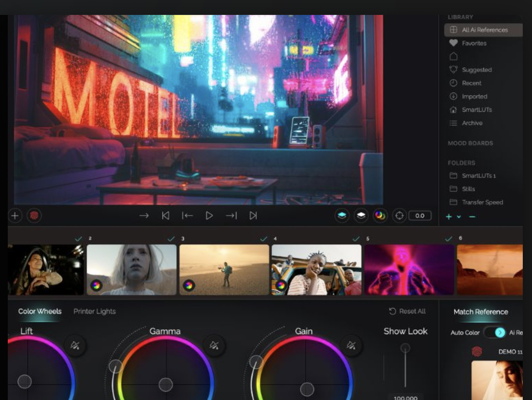Viewport: 532px width, 400px height.
Task: Remove a folder with the teal minus
Action: coord(472,217)
